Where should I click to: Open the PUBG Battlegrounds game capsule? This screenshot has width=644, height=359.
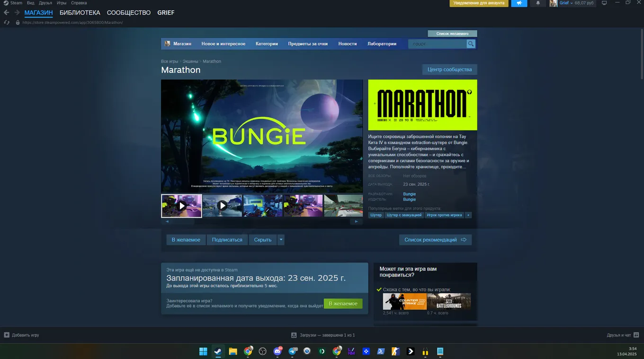tap(449, 301)
